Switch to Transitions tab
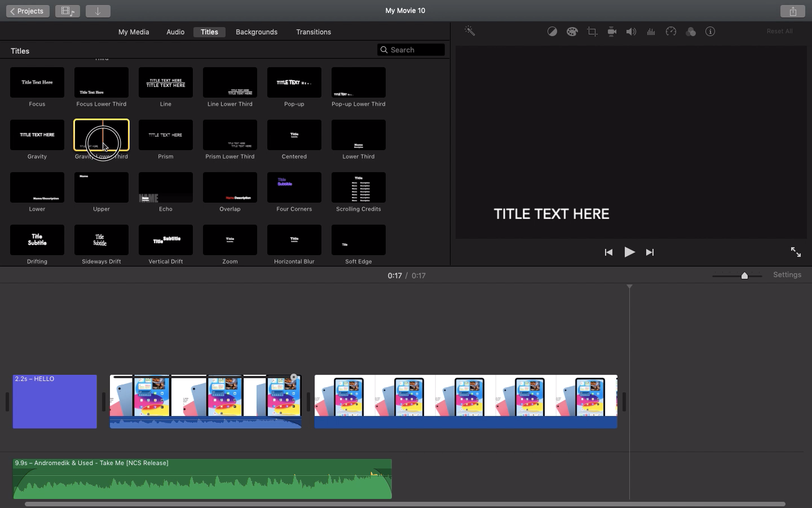 314,32
